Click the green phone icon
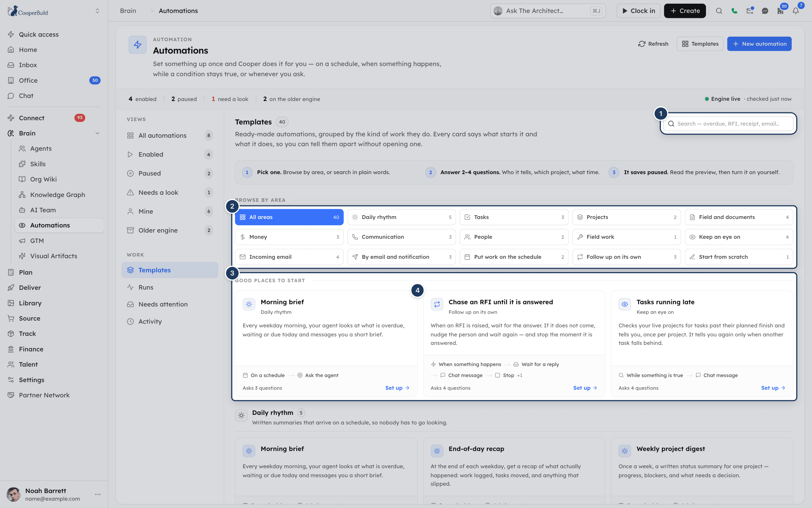This screenshot has height=508, width=812. (x=734, y=11)
